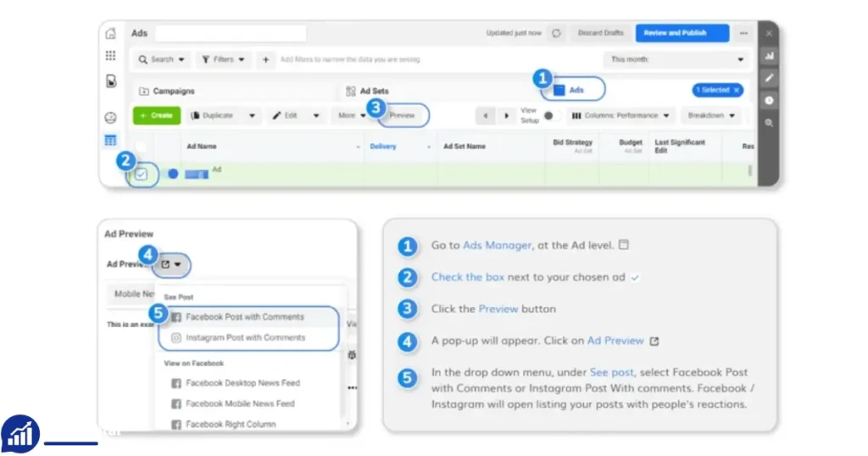The height and width of the screenshot is (456, 868).
Task: Toggle the blue delivery switch on the ad row
Action: 173,174
